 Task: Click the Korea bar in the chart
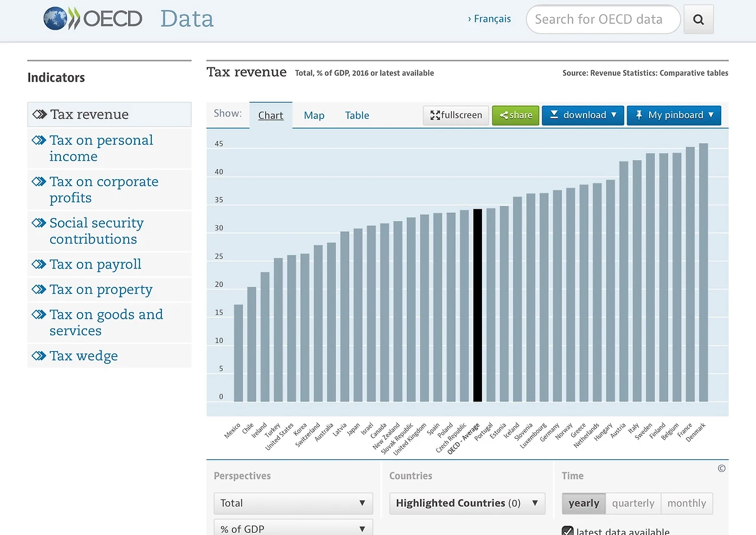point(305,328)
